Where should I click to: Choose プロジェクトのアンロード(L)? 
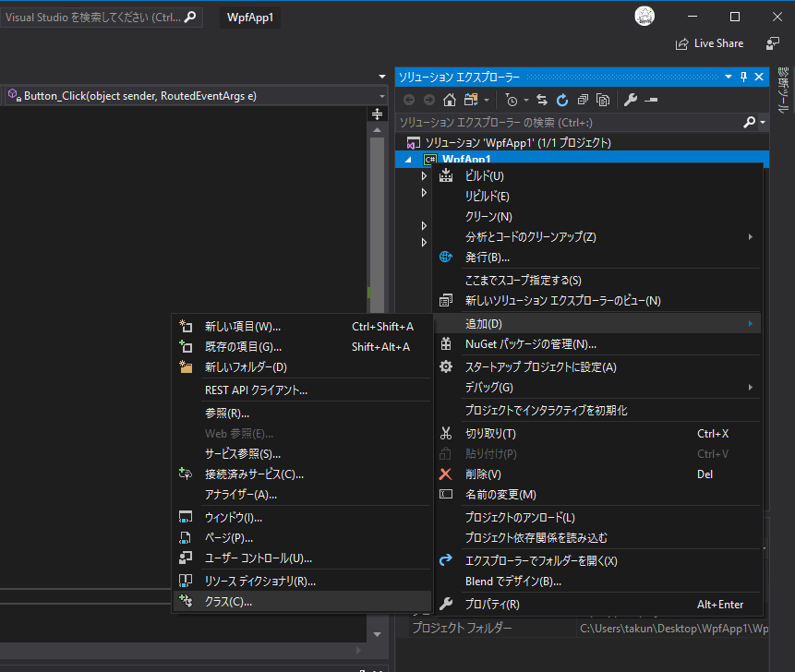(x=596, y=518)
